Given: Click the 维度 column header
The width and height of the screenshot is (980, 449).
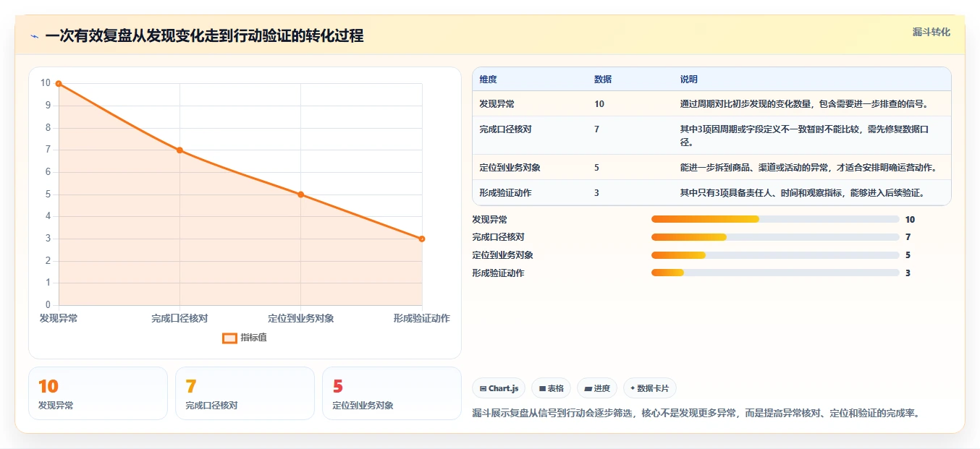Looking at the screenshot, I should pos(488,80).
